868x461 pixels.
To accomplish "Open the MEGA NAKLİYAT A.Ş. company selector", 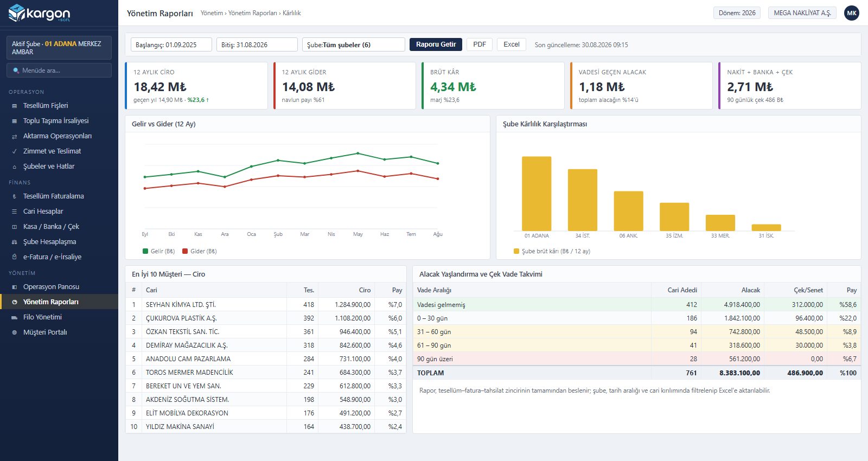I will point(802,13).
